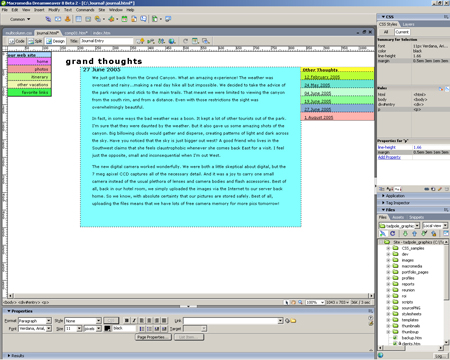Click the Page Properties button

(153, 337)
